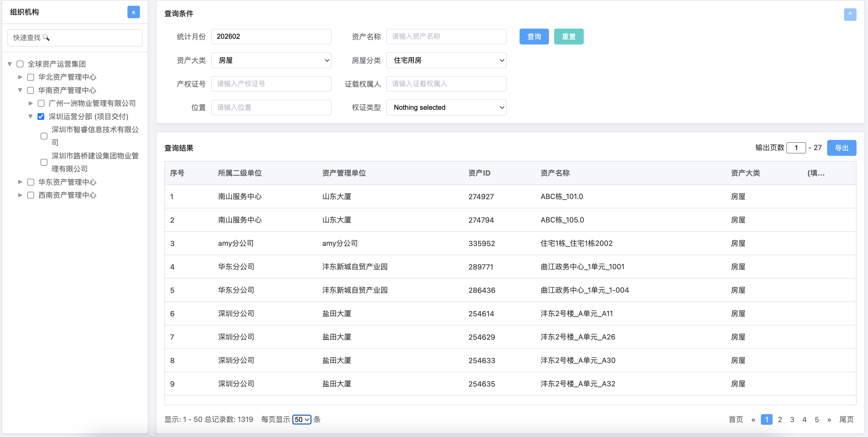
Task: Open the 权证类型 dropdown
Action: [x=446, y=107]
